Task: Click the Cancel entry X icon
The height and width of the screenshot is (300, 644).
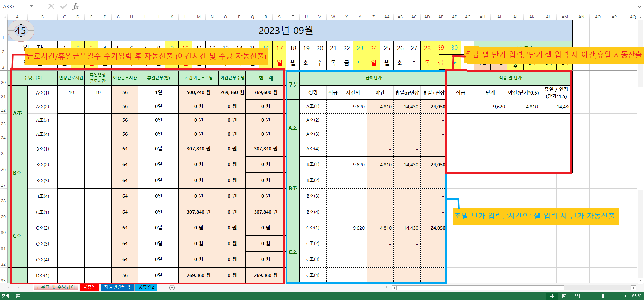Action: tap(51, 6)
